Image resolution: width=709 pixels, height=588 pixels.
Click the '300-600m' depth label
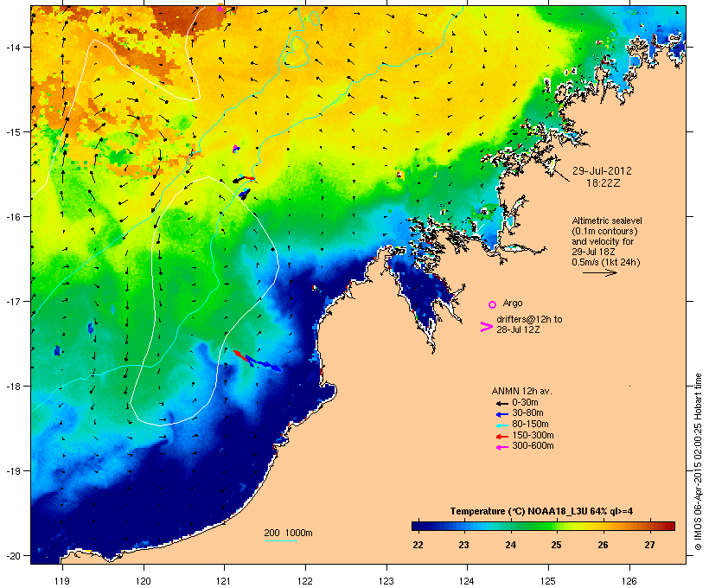point(533,446)
